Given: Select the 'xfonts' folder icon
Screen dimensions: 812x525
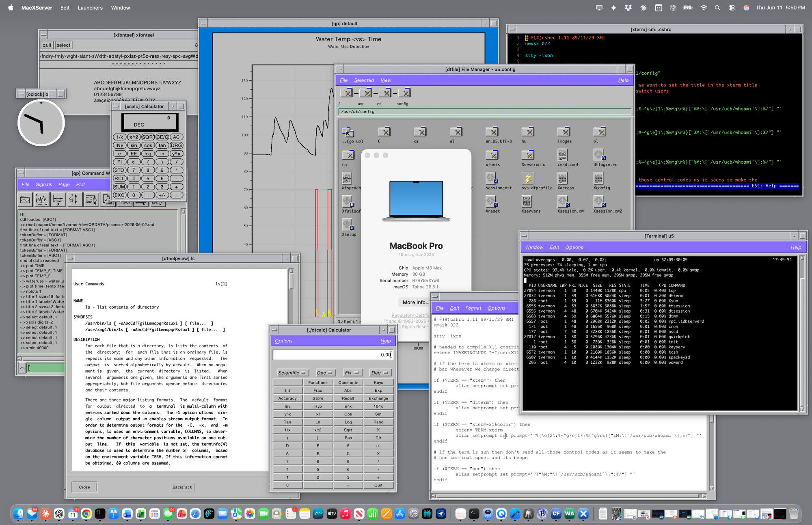Looking at the screenshot, I should [492, 155].
